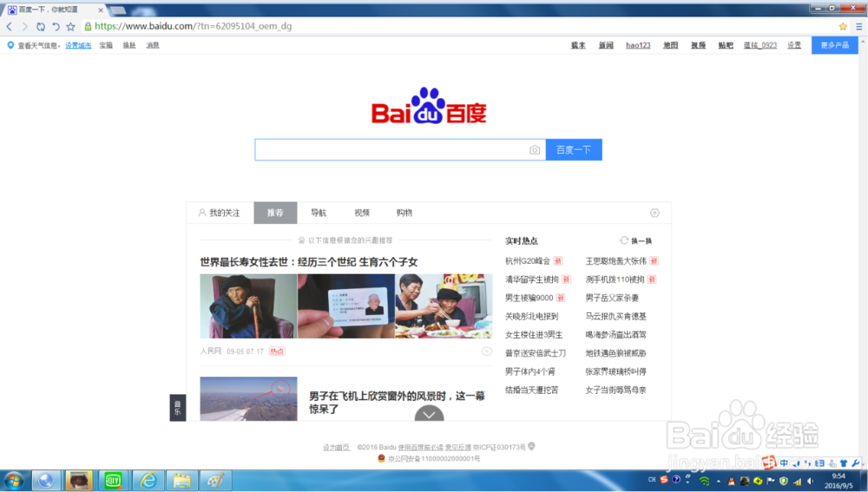Click the 换肤 link in top-left bar
Screen dimensions: 868x492
tap(129, 45)
